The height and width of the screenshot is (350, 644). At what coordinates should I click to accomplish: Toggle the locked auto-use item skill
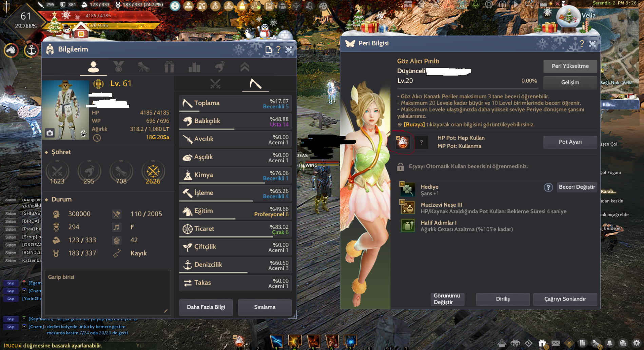(401, 167)
